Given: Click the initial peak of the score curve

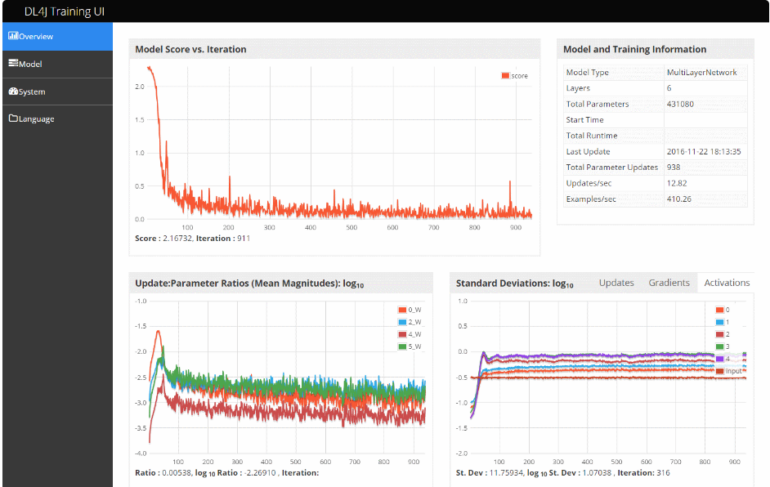Looking at the screenshot, I should pyautogui.click(x=149, y=68).
